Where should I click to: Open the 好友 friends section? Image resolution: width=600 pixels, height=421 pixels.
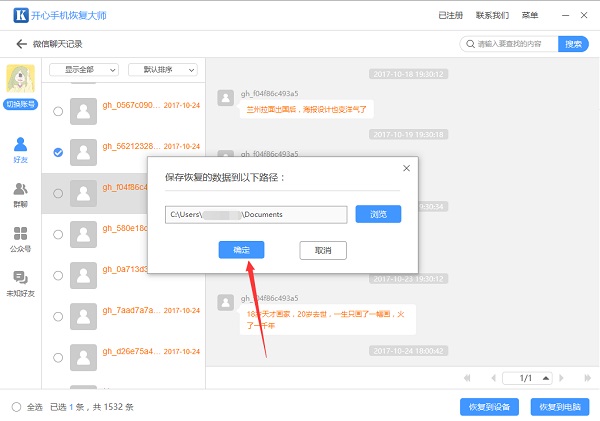point(21,150)
